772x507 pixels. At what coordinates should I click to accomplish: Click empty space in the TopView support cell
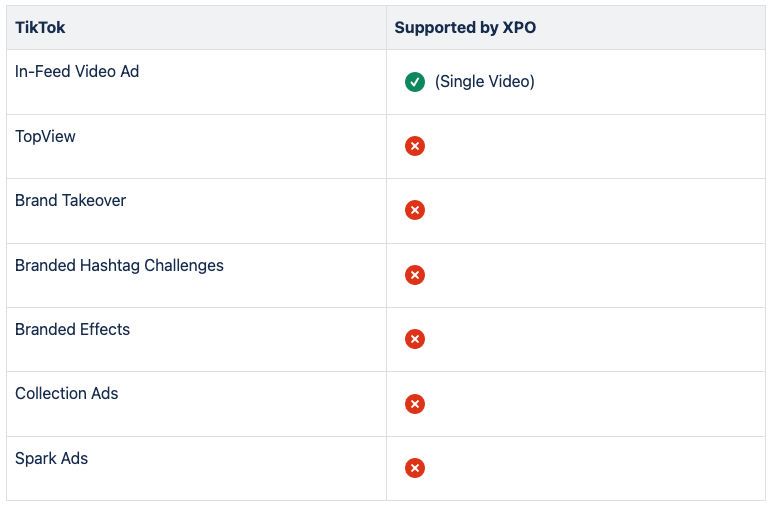pos(600,146)
